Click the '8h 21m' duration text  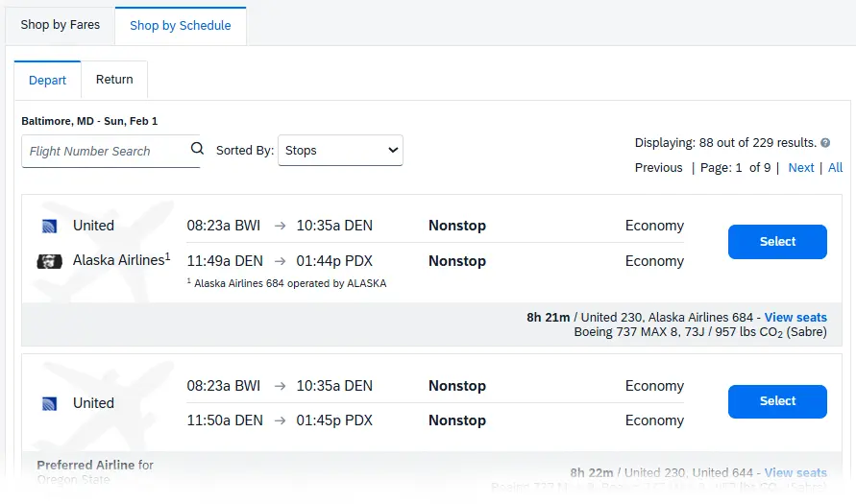point(549,318)
